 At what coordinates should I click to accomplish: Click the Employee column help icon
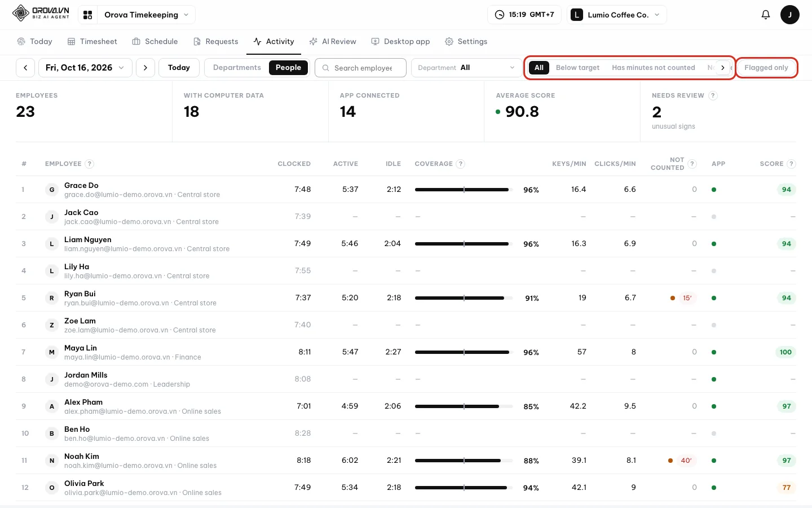[x=89, y=164]
